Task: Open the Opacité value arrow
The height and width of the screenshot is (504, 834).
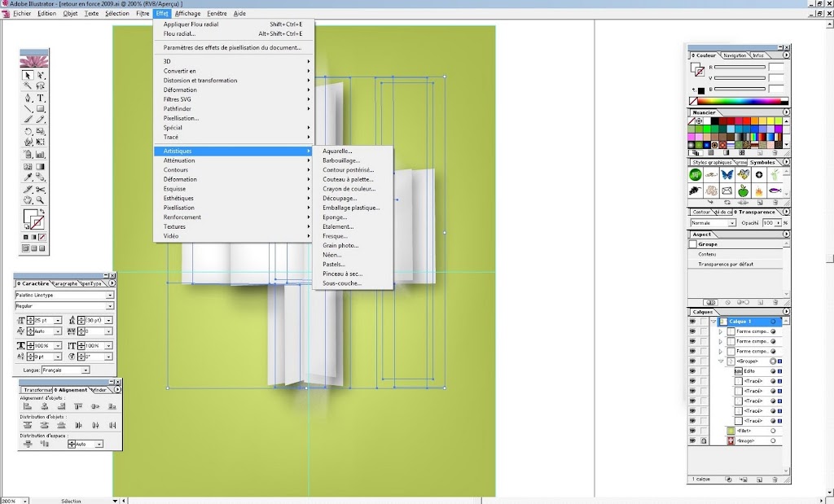Action: (778, 223)
